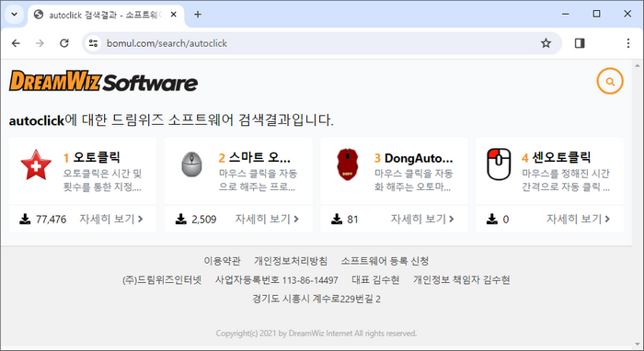Click the download count 2,509
This screenshot has height=351, width=644.
click(204, 220)
